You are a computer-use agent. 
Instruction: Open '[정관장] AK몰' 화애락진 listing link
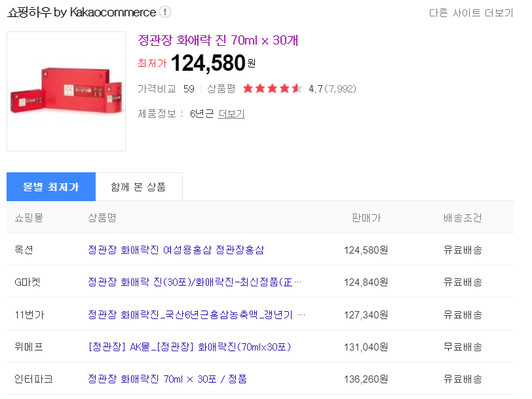tap(189, 347)
